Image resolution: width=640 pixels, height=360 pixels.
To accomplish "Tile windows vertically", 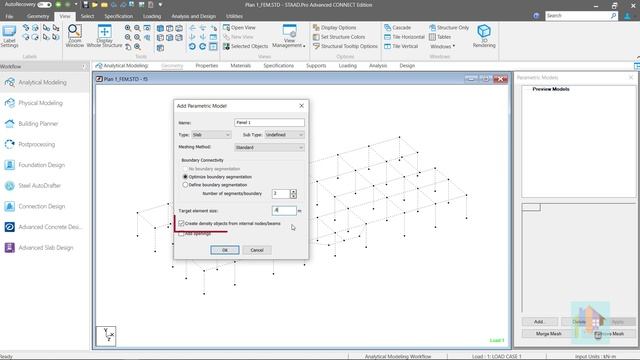I will point(401,46).
